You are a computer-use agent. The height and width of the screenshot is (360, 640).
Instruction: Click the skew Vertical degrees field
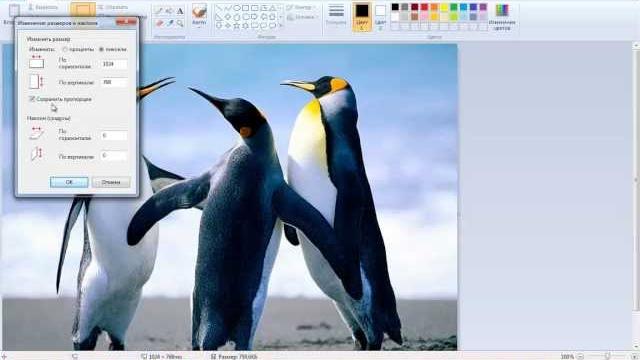(x=114, y=156)
